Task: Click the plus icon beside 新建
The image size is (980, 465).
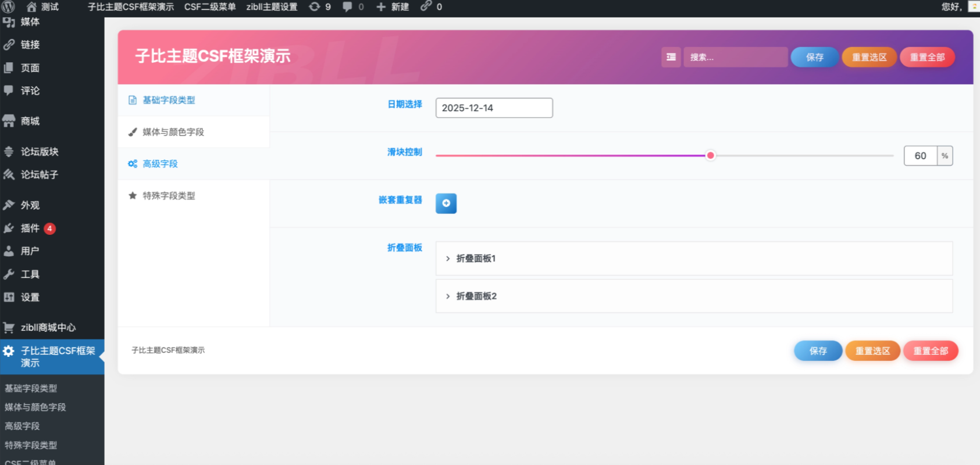Action: (381, 7)
